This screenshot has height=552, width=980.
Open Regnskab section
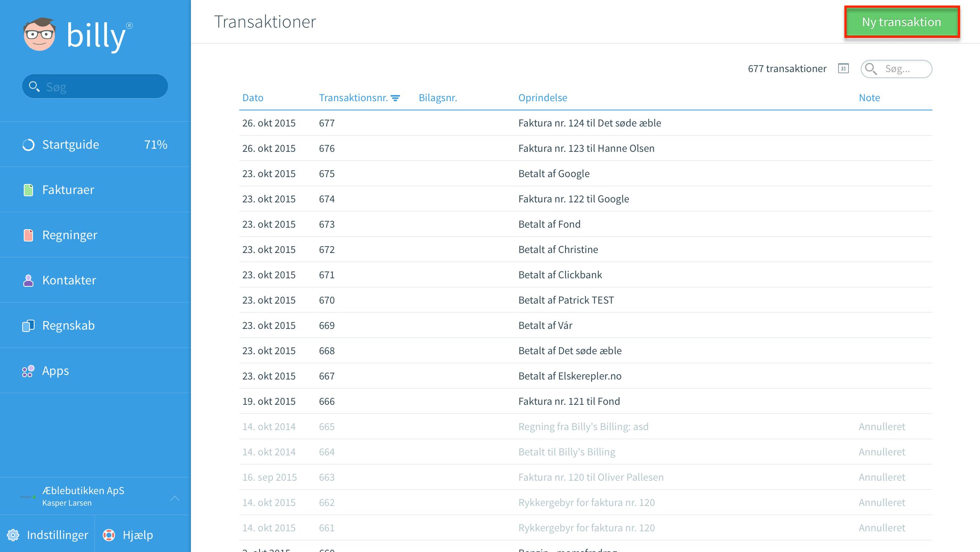(x=95, y=325)
